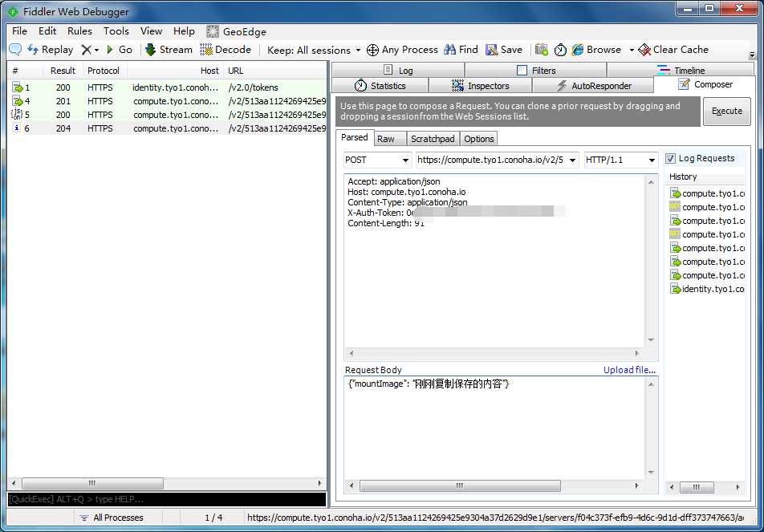Open the Tools menu
Screen dimensions: 764x532
(116, 31)
